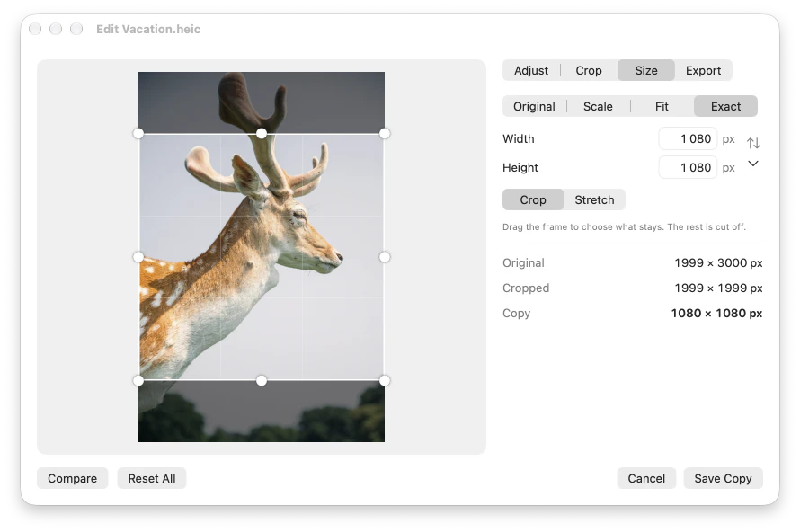Select Stretch resize behavior

[x=594, y=199]
